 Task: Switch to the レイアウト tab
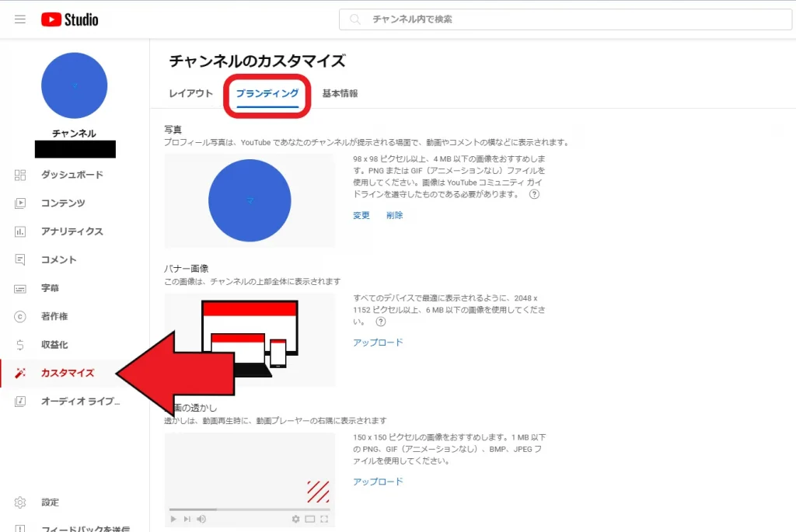pyautogui.click(x=190, y=93)
